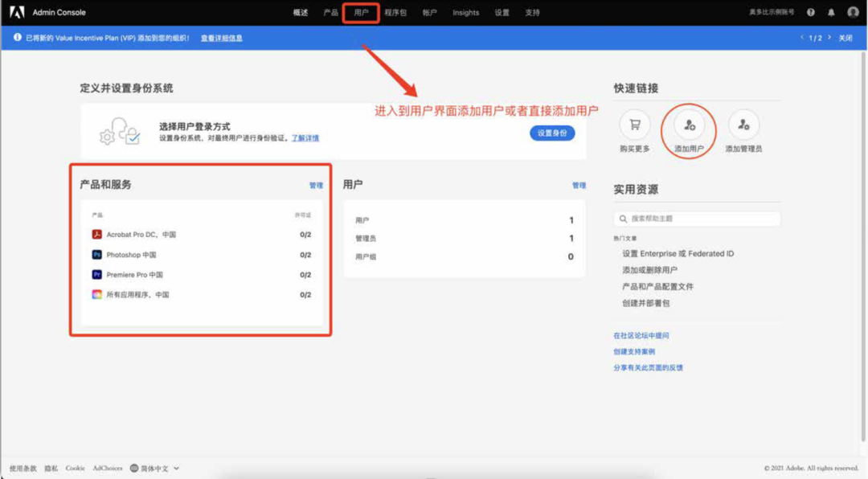Click the next notification arrow in banner
The image size is (868, 479).
click(829, 37)
